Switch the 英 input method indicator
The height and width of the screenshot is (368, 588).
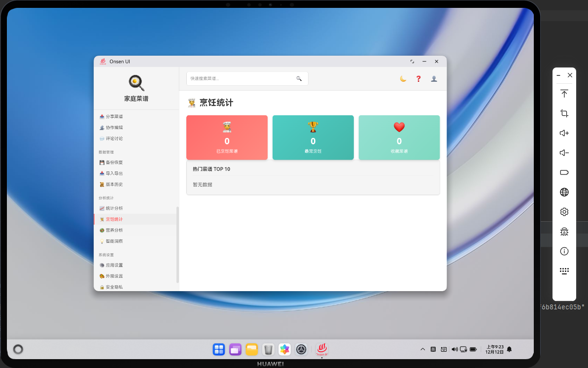[433, 349]
